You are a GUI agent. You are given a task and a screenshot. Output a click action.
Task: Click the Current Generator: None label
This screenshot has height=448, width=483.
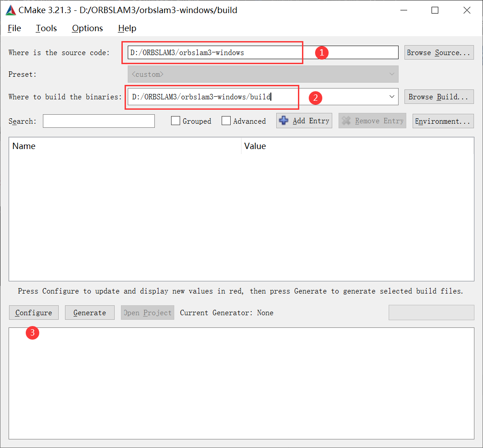227,313
